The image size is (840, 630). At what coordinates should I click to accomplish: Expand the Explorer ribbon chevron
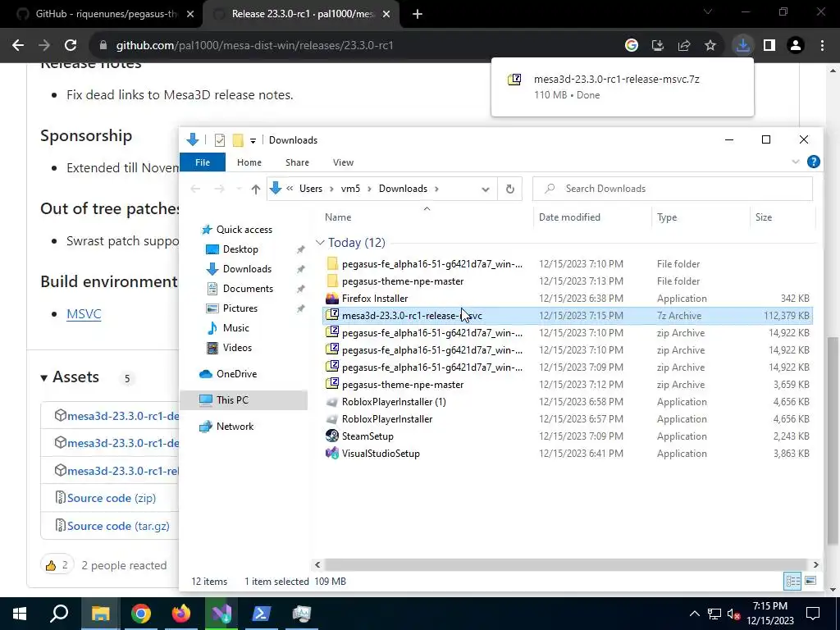coord(796,162)
